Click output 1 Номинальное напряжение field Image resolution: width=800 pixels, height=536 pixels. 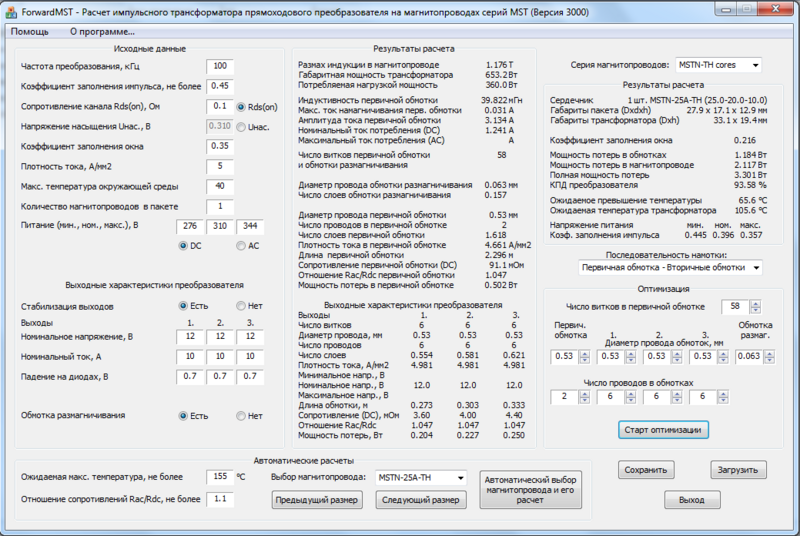(190, 337)
